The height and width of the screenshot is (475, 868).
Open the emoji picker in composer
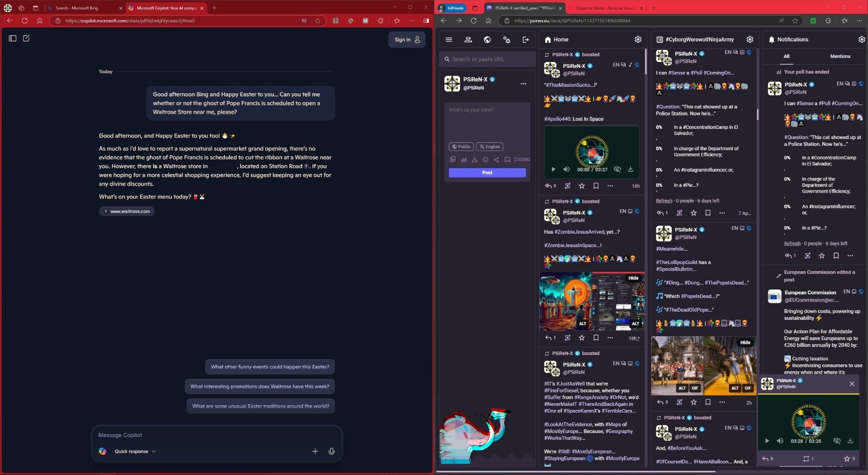485,159
